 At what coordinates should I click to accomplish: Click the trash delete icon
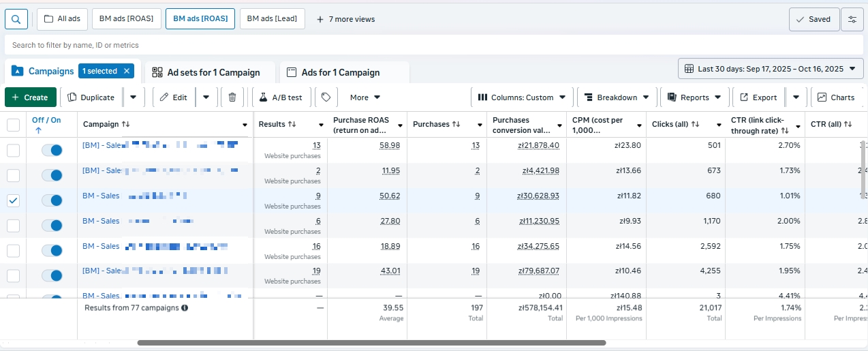pos(232,97)
